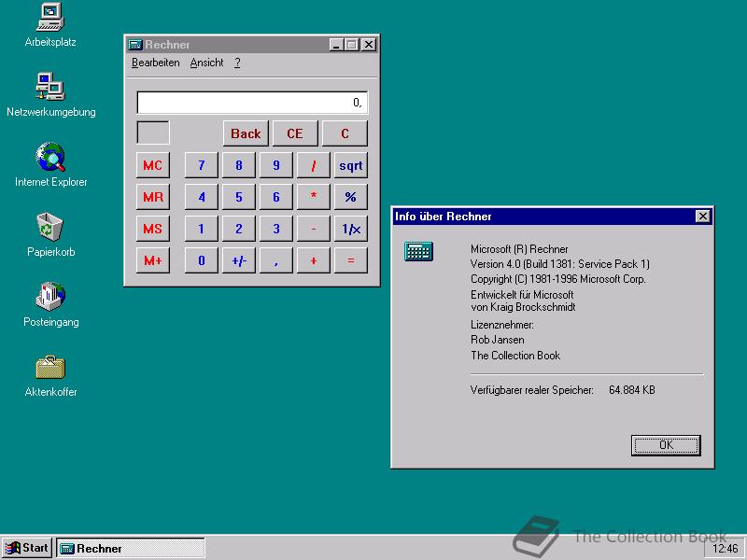
Task: Click OK in Info über Rechner dialog
Action: click(666, 445)
